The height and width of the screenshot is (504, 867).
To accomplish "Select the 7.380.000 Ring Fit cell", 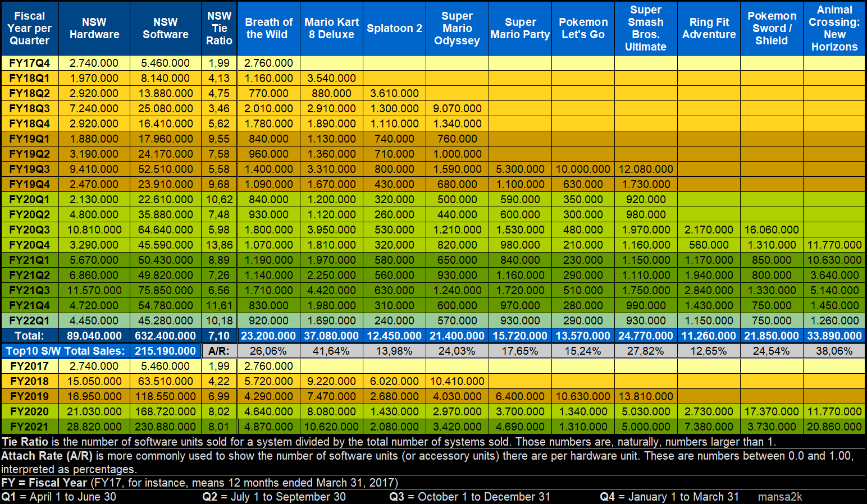I will 709,427.
